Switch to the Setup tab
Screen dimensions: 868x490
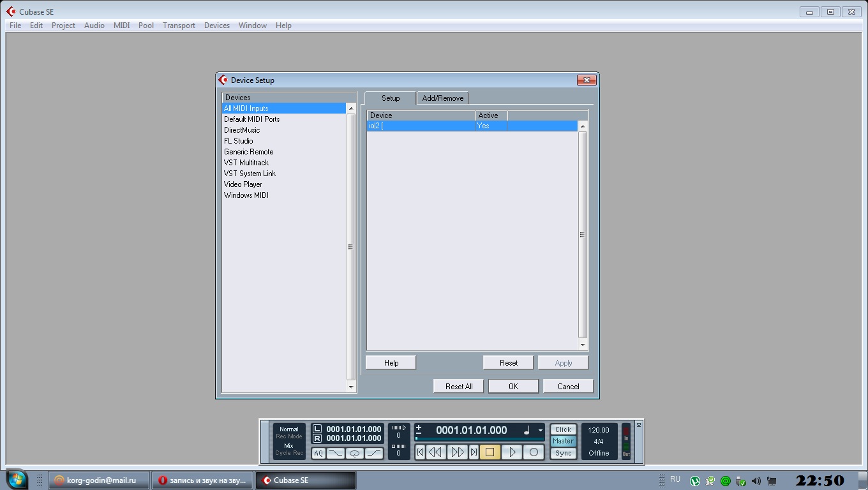(x=391, y=98)
